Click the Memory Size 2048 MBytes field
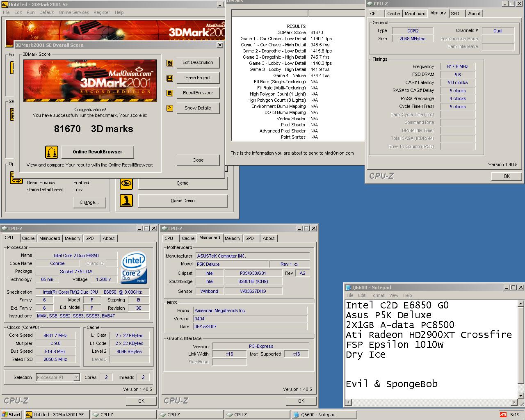 click(413, 39)
